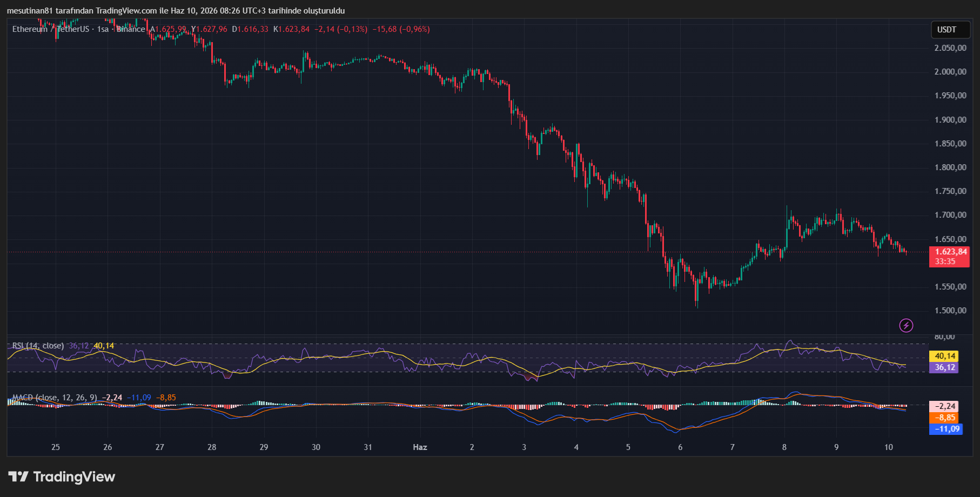Click the Haz month label on time axis

[x=420, y=447]
